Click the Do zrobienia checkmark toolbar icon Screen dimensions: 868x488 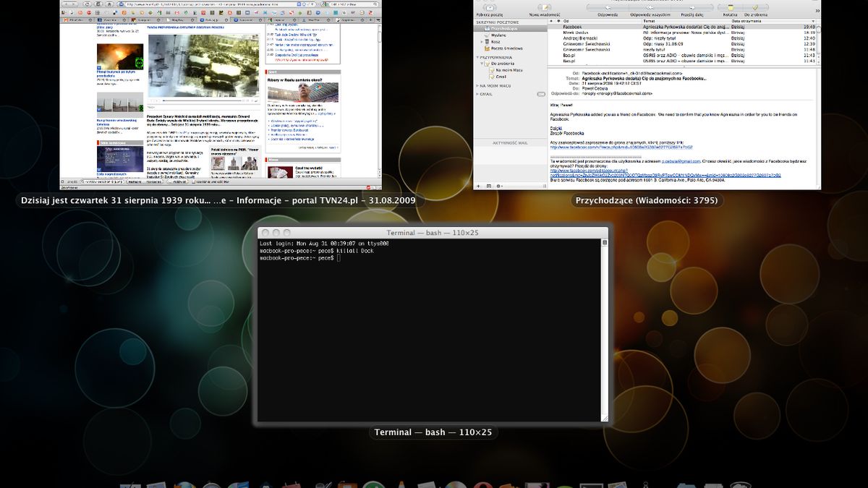coord(754,7)
